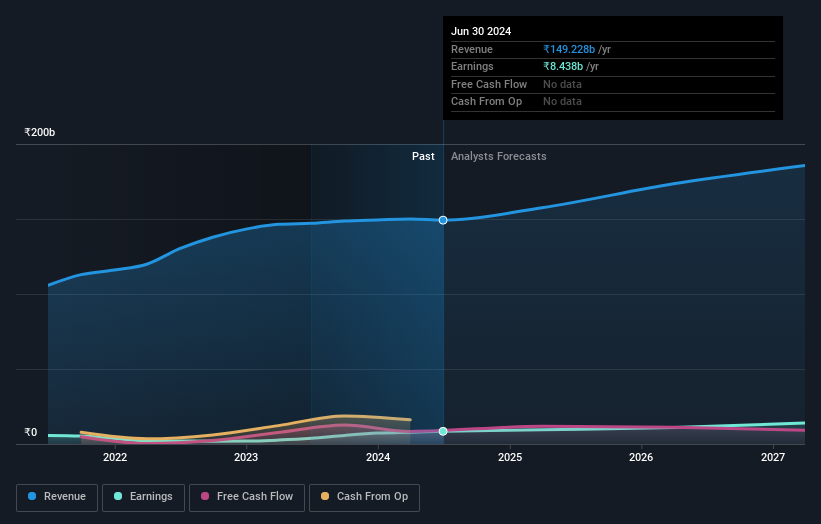Click the Jun 30 2024 tooltip date
The width and height of the screenshot is (821, 524).
point(481,31)
